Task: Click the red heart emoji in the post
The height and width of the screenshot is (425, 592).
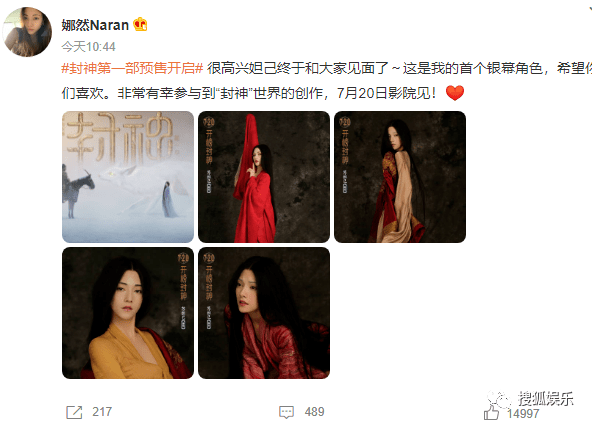Action: pos(455,93)
